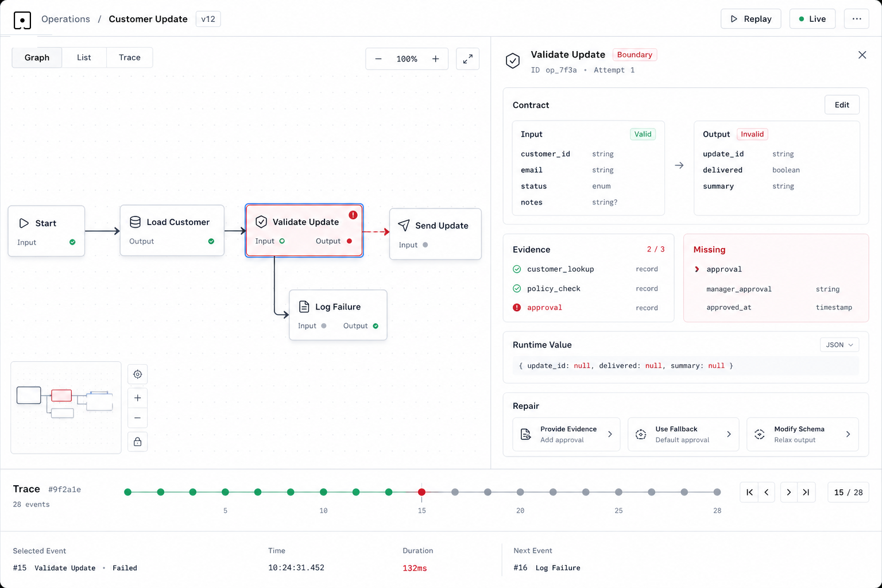Click the Modify Schema chevron arrow
This screenshot has width=882, height=588.
tap(848, 434)
